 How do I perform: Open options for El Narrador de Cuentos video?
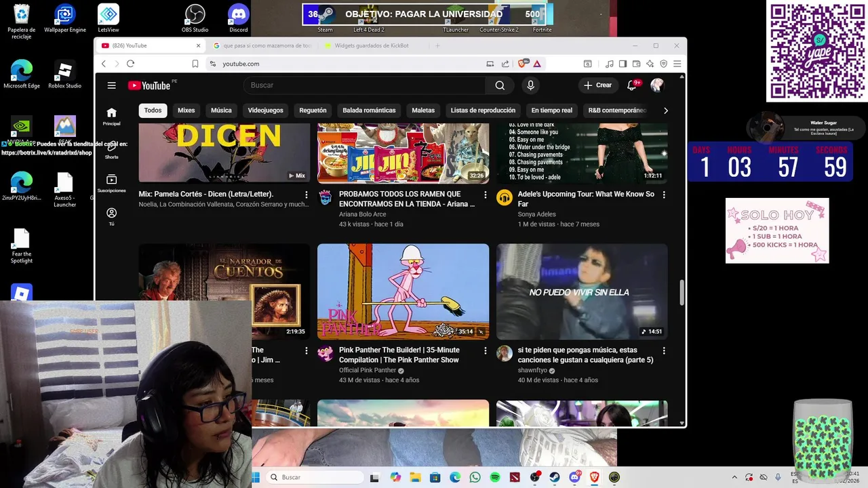pyautogui.click(x=306, y=350)
